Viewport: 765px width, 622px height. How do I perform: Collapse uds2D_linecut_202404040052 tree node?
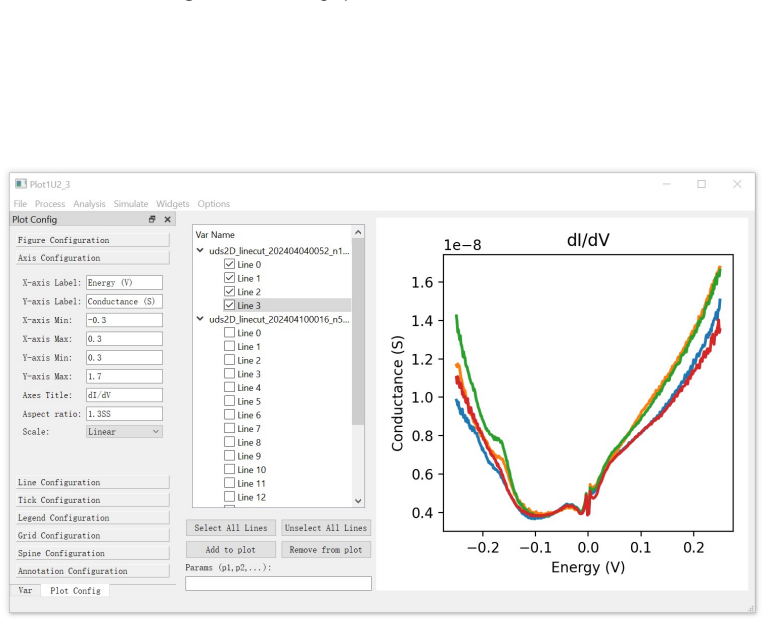(200, 250)
